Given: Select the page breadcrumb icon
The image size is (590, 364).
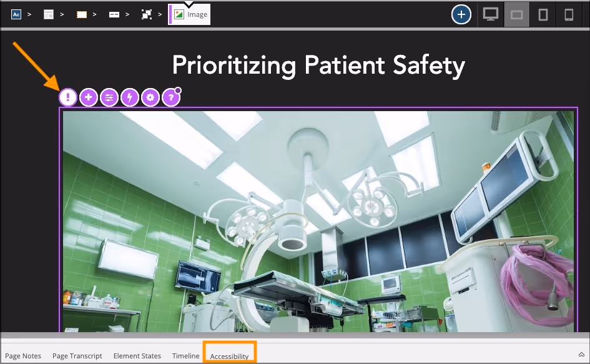Looking at the screenshot, I should 49,15.
